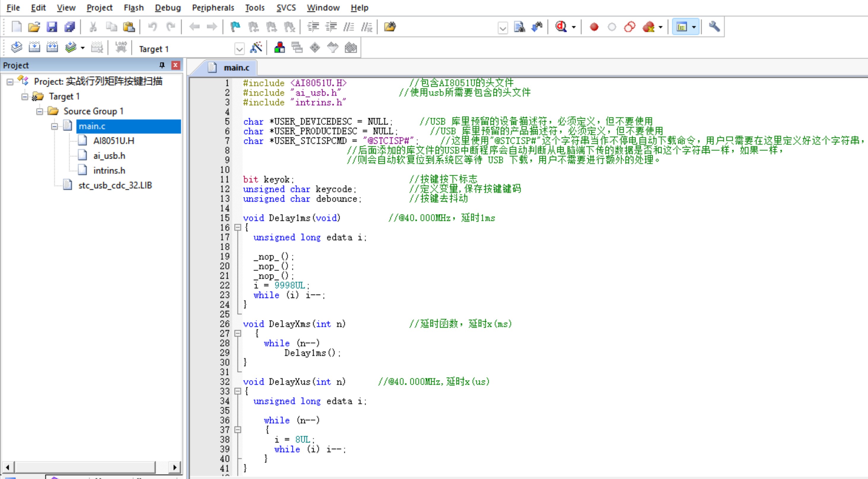Open the Target 1 selection dropdown
868x479 pixels.
point(239,49)
